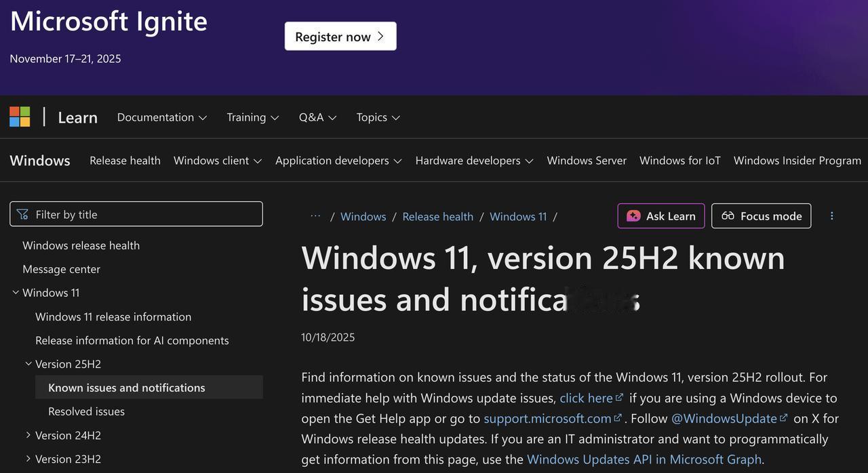Click the Filter by title input field
The width and height of the screenshot is (868, 473).
click(144, 214)
